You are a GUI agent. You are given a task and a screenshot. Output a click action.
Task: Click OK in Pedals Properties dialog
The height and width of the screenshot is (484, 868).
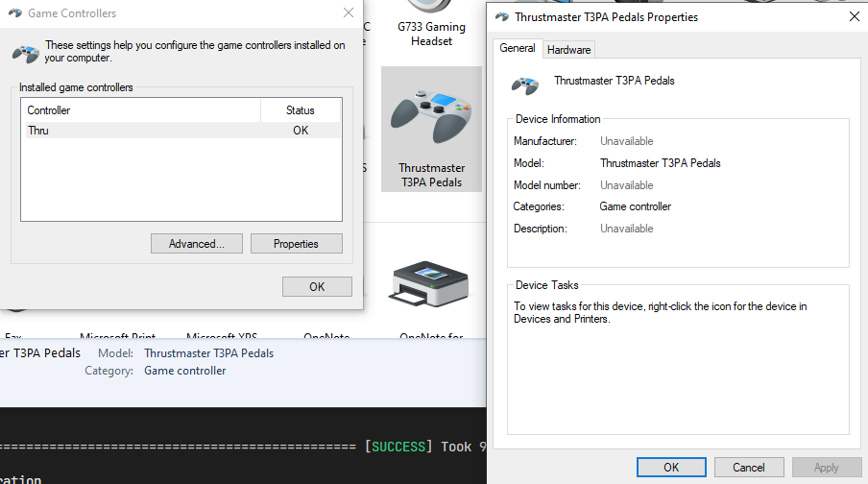671,468
